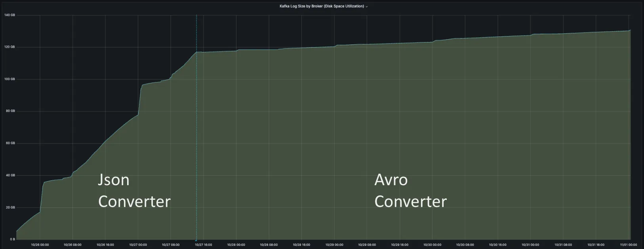Click the 10/27 00:00 time label
The height and width of the screenshot is (249, 644).
[x=138, y=245]
